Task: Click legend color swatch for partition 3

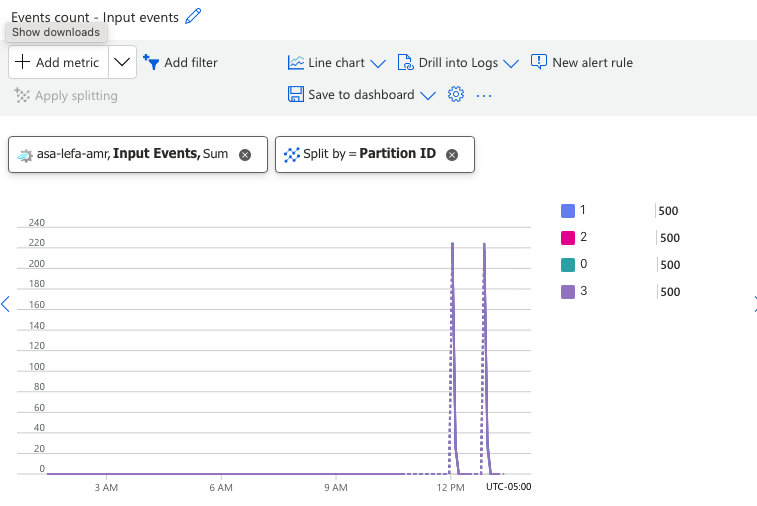Action: pos(568,292)
